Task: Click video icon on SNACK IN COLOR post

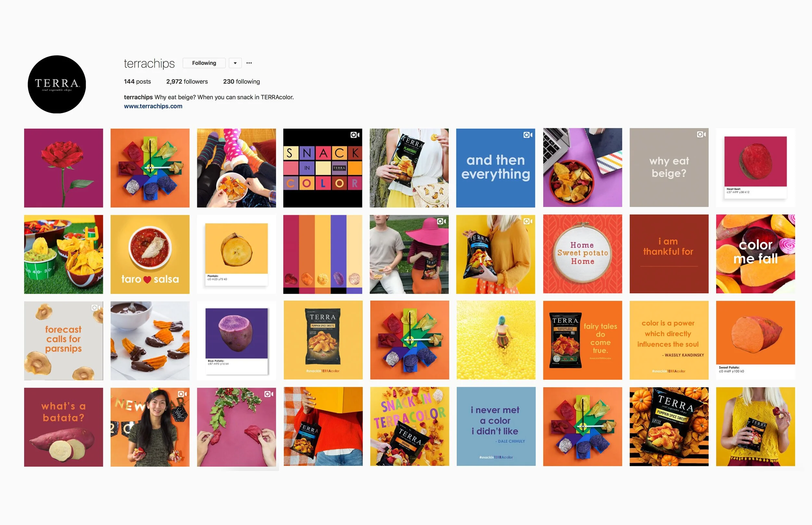Action: coord(355,135)
